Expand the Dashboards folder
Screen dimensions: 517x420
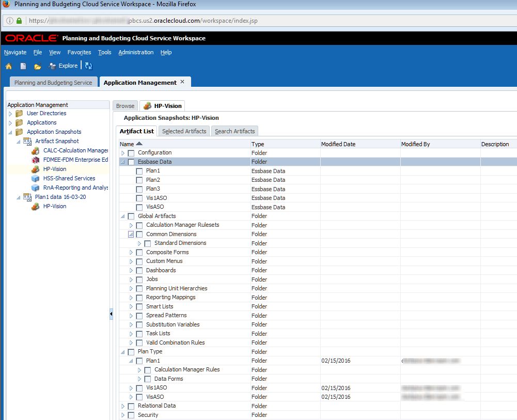(x=131, y=271)
